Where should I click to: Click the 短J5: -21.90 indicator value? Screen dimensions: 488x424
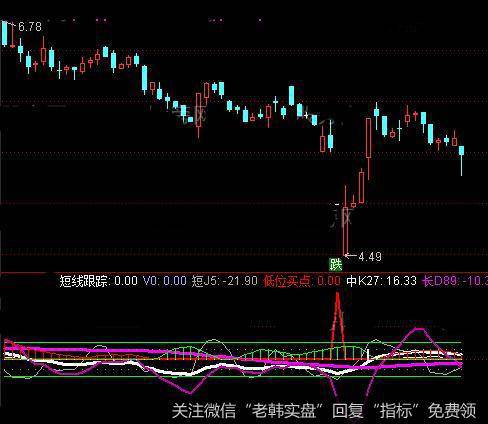point(225,281)
